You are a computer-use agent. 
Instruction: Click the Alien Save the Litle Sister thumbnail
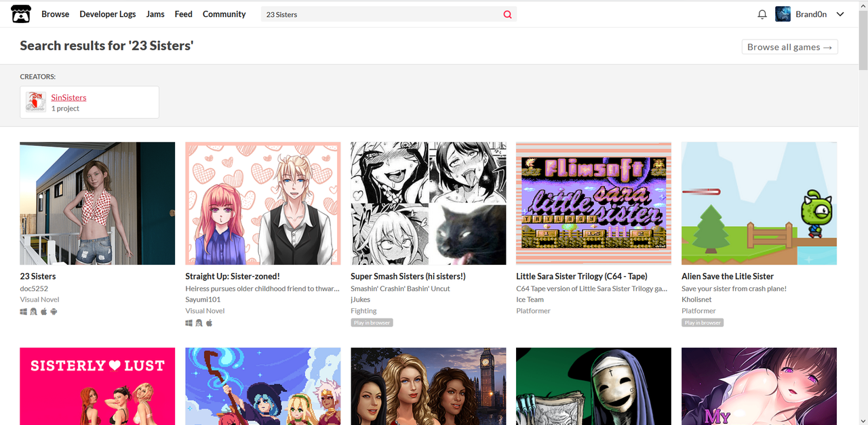coord(759,203)
